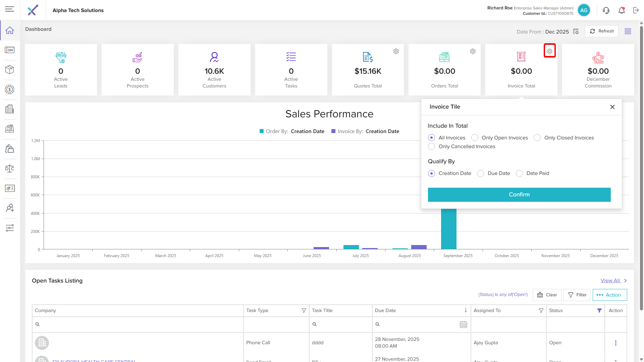Click the CRM icon in the sidebar
Viewport: 644px width, 362px height.
click(10, 50)
